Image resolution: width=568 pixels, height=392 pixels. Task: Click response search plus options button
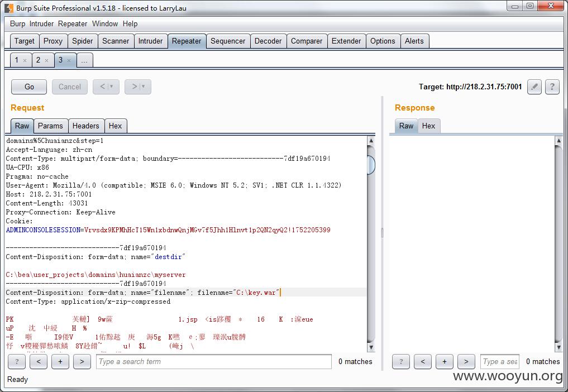coord(444,362)
